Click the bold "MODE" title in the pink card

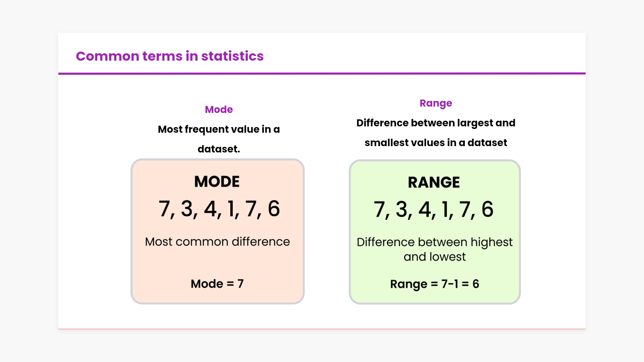(x=217, y=182)
